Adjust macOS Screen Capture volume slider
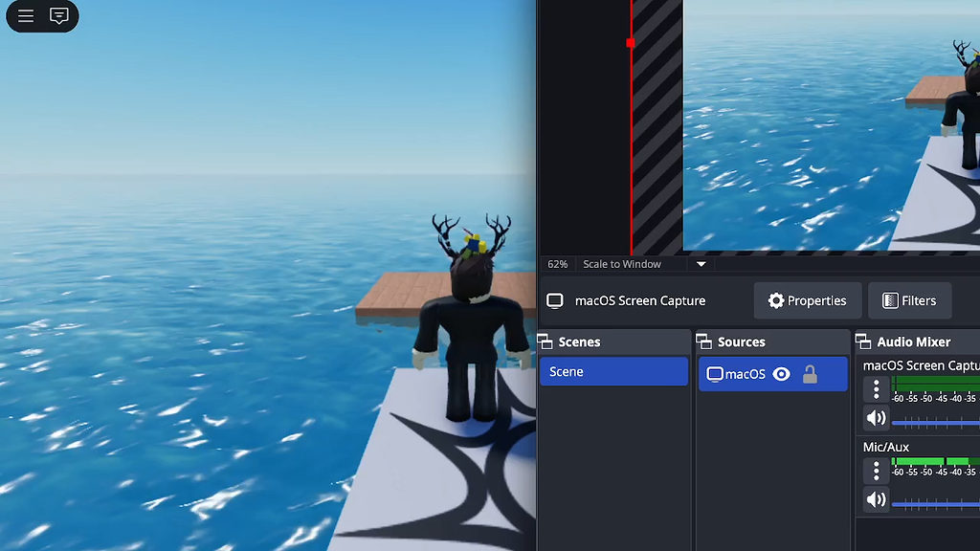The width and height of the screenshot is (980, 551). (x=936, y=423)
